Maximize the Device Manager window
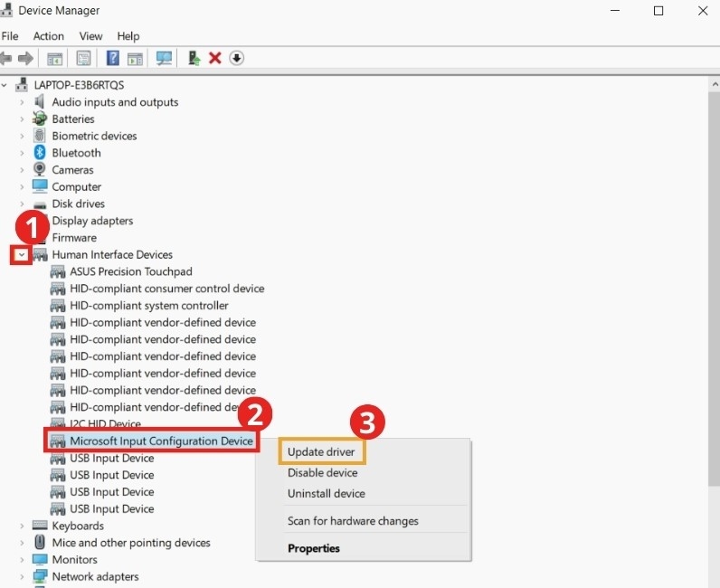The height and width of the screenshot is (588, 720). point(658,11)
